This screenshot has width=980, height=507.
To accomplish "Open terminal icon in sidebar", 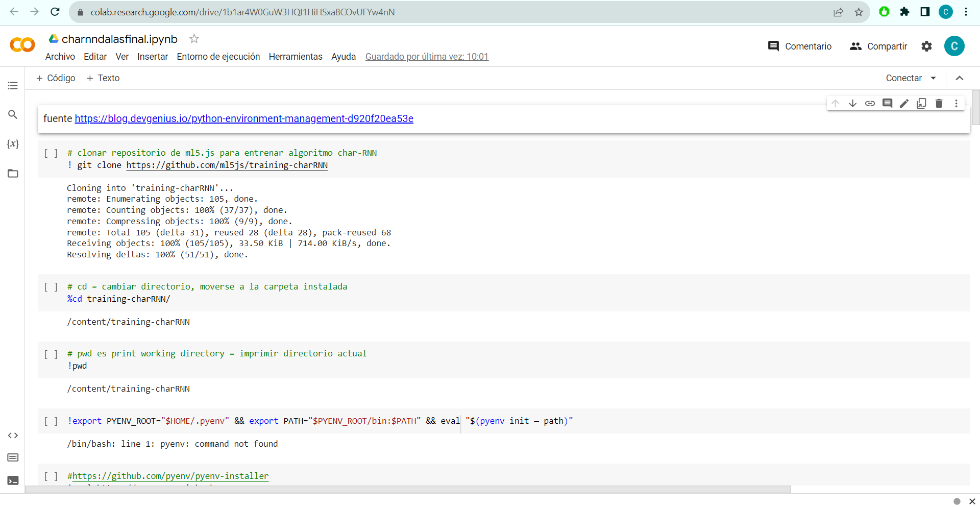I will [13, 480].
